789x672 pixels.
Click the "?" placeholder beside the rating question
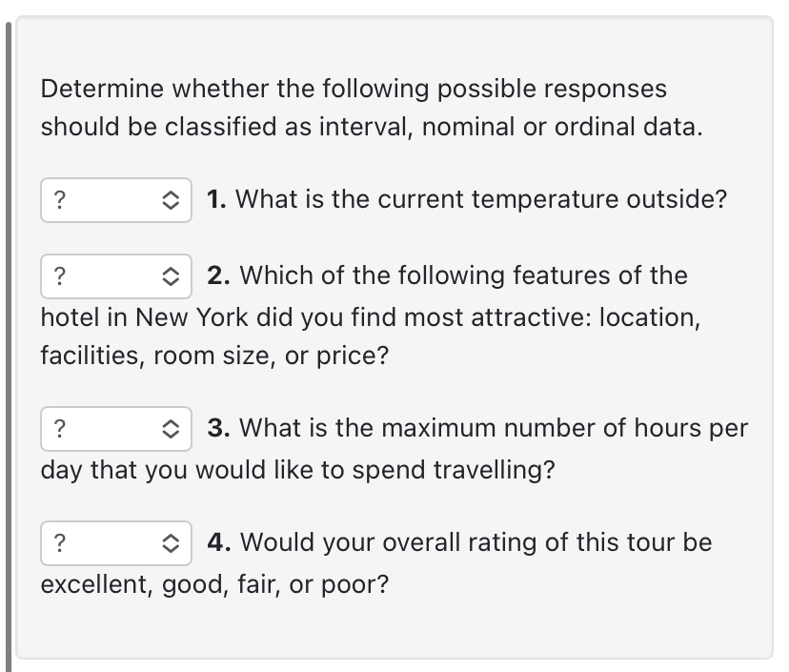[60, 543]
